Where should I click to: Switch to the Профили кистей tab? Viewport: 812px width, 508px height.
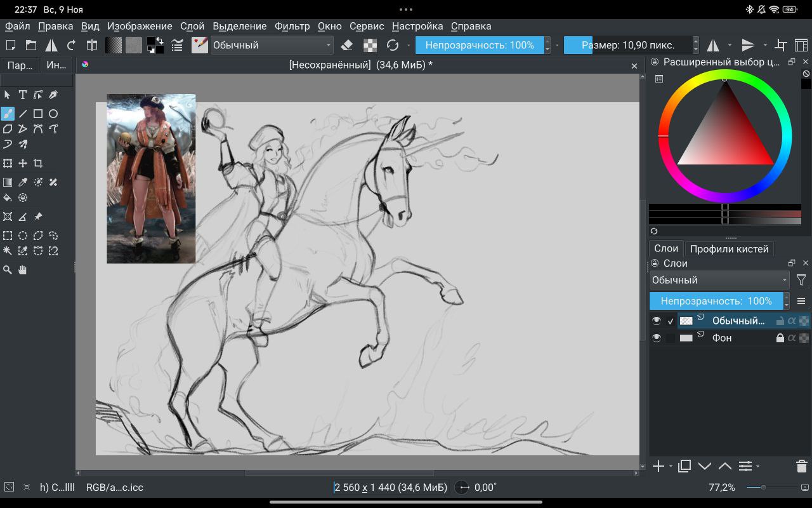[729, 249]
